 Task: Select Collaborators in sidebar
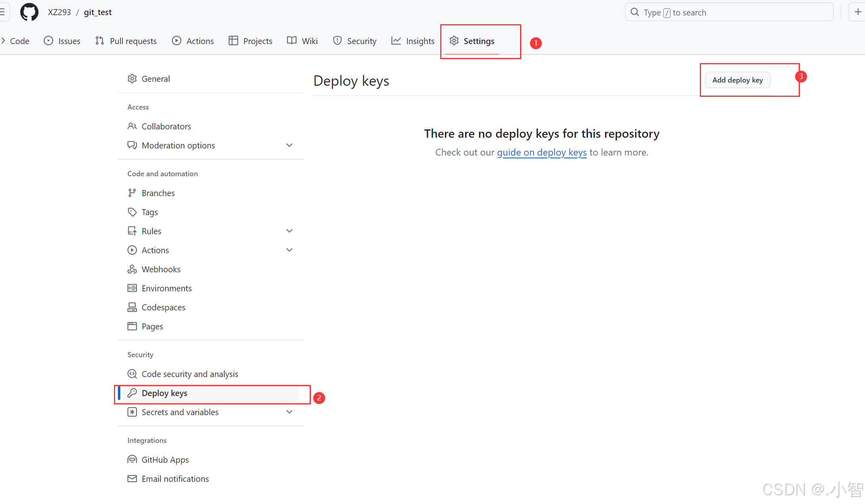pos(166,126)
